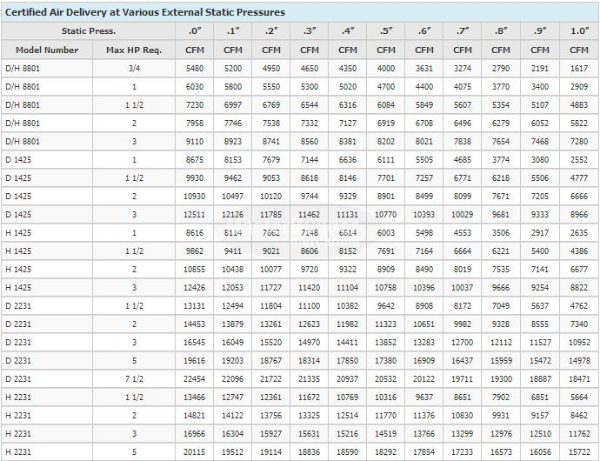This screenshot has width=600, height=461.
Task: Select the .5" static pressure column header
Action: tap(385, 31)
